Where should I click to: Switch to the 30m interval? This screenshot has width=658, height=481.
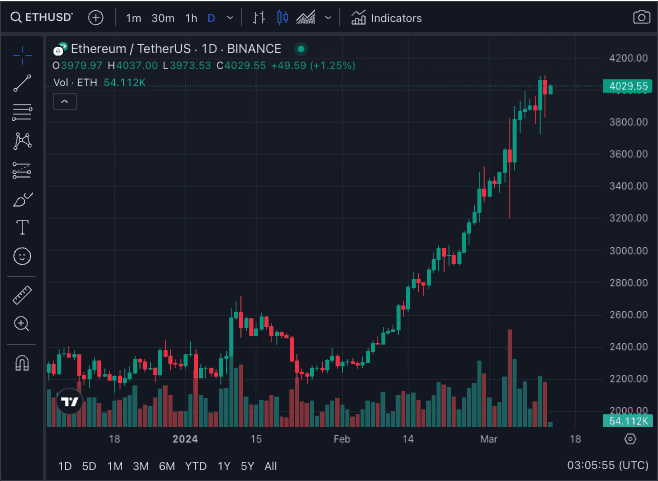[x=163, y=18]
